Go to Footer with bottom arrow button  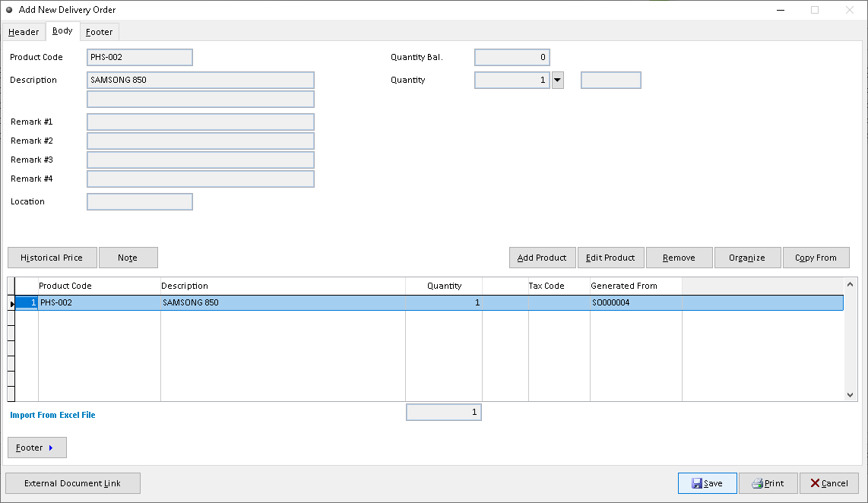(37, 448)
